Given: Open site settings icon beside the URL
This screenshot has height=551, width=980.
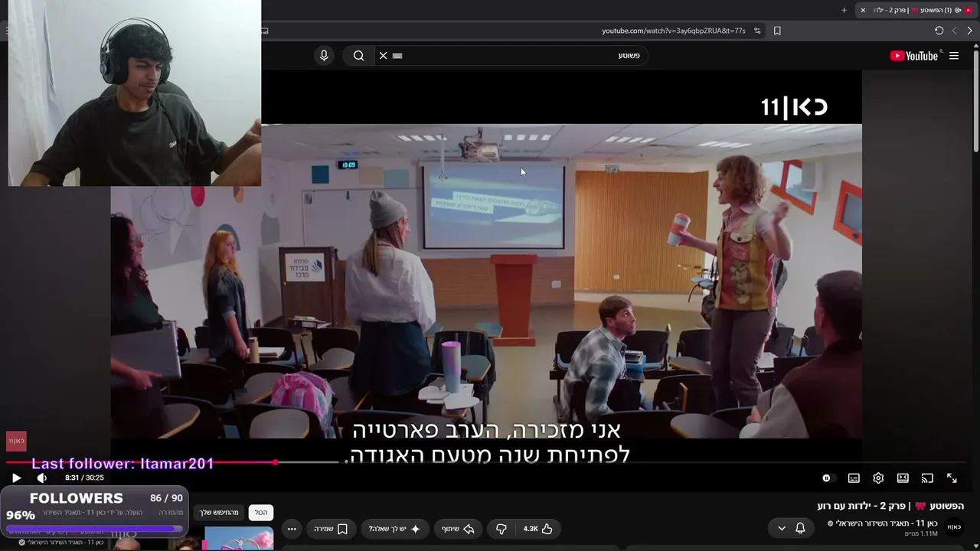Looking at the screenshot, I should point(757,31).
